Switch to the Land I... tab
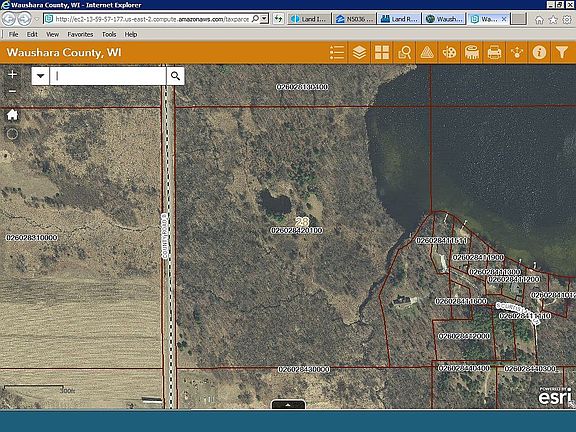Screen dimensions: 576x432 [309, 19]
